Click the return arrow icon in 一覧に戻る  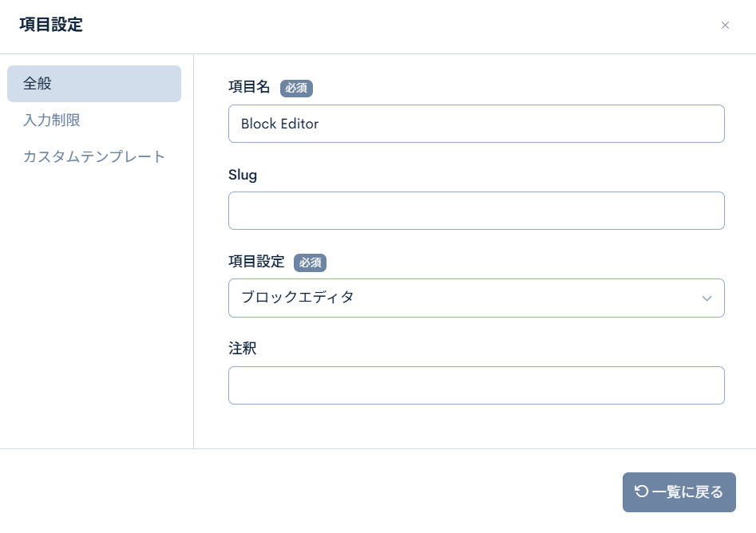coord(641,492)
